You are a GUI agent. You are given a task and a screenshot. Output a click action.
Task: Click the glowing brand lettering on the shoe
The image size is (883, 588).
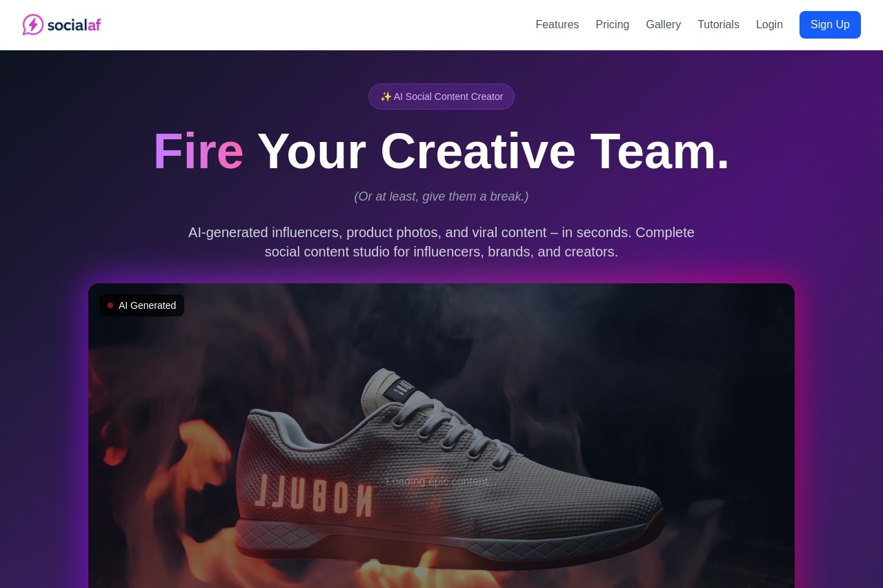pyautogui.click(x=314, y=496)
